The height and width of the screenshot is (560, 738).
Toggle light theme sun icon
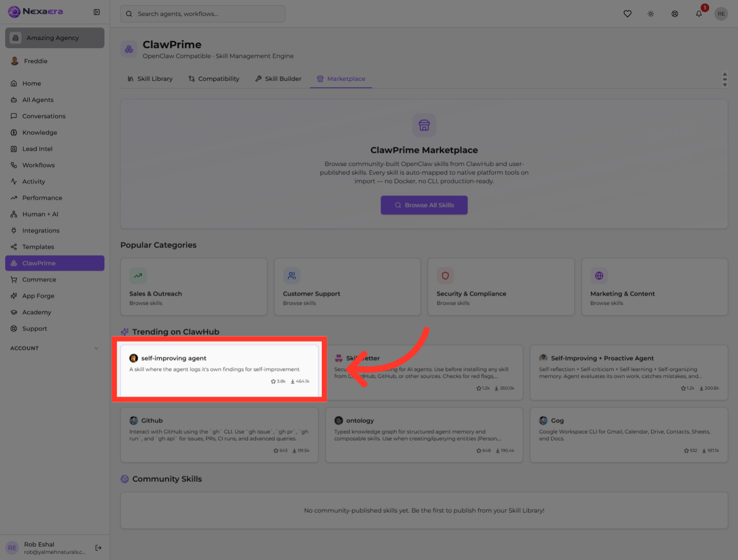pyautogui.click(x=651, y=14)
